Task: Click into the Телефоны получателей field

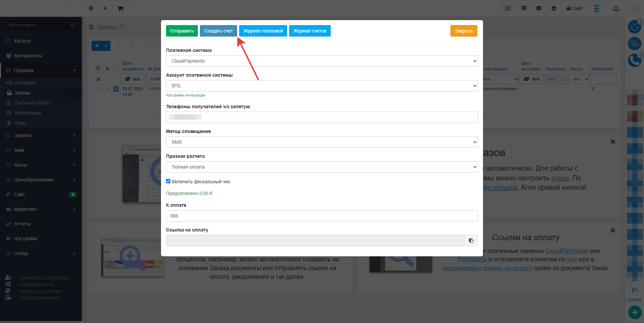Action: point(322,117)
